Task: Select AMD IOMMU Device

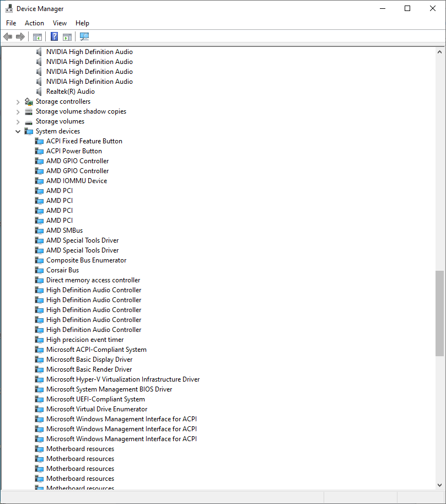Action: 77,181
